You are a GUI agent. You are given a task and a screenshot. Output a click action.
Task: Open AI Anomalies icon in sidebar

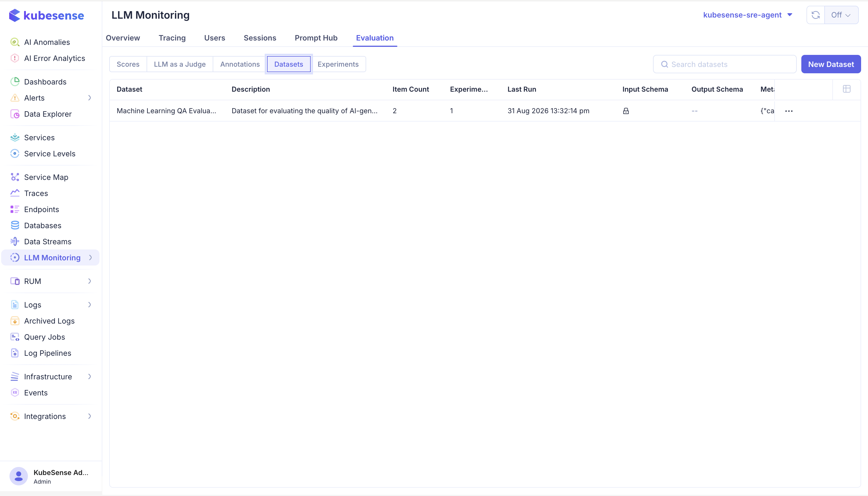(x=15, y=42)
